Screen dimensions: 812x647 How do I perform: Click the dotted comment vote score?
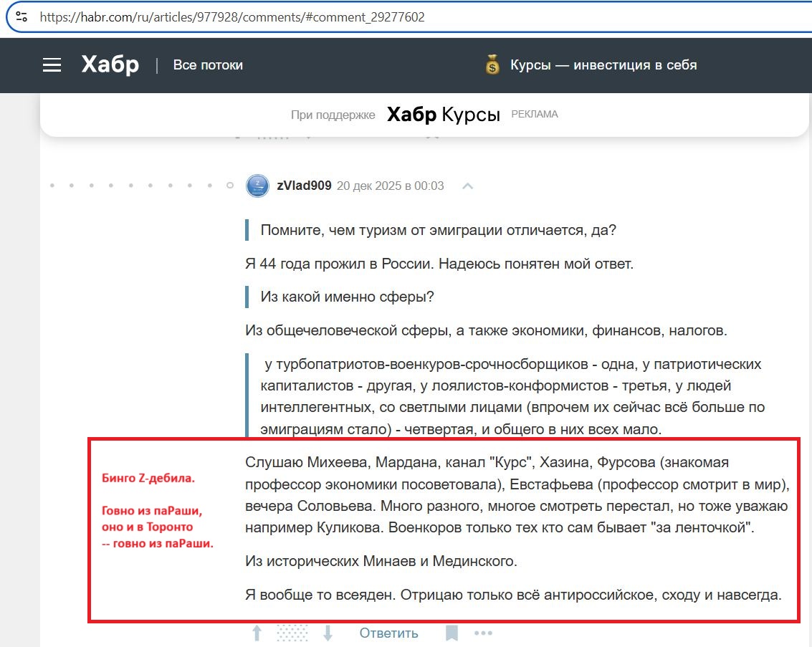coord(292,633)
